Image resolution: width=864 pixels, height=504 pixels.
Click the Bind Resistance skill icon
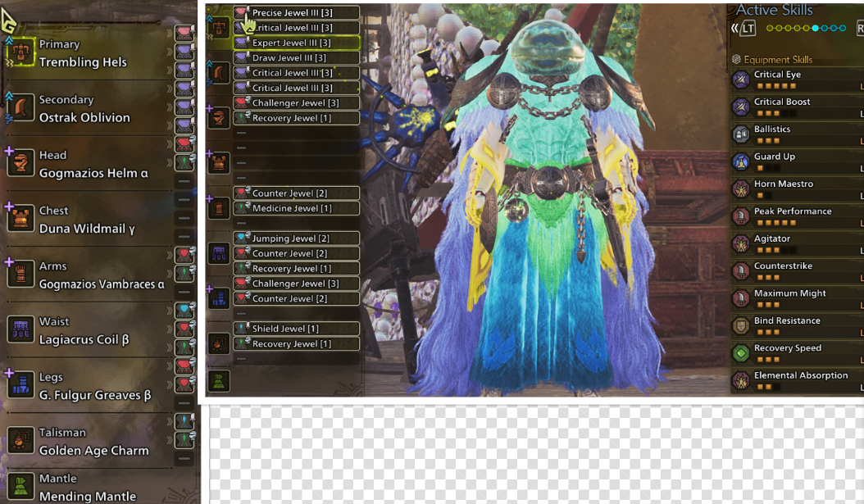(x=740, y=325)
